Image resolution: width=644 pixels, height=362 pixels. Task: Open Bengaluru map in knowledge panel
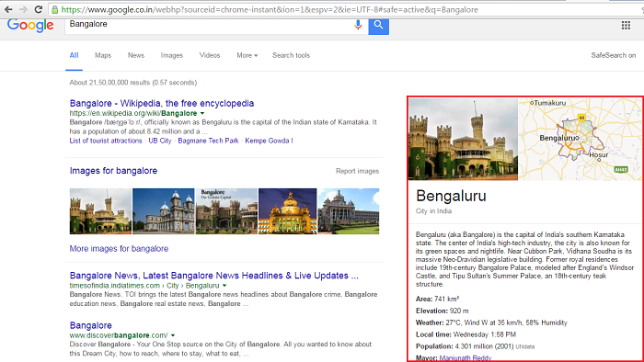580,139
